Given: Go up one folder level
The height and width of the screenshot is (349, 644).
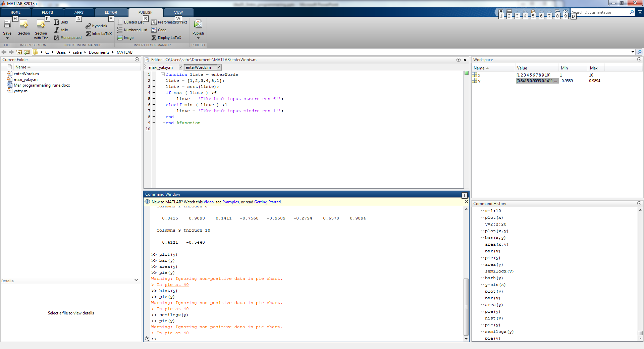Looking at the screenshot, I should click(19, 52).
